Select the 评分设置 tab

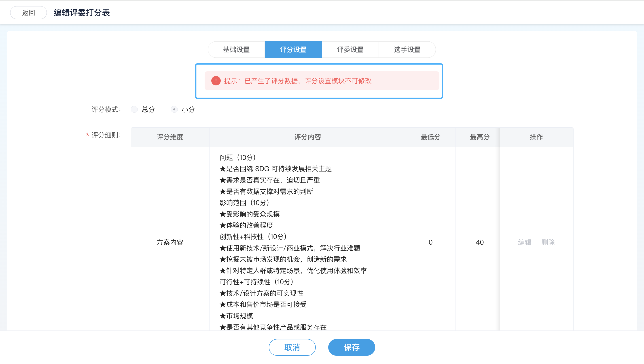tap(293, 49)
